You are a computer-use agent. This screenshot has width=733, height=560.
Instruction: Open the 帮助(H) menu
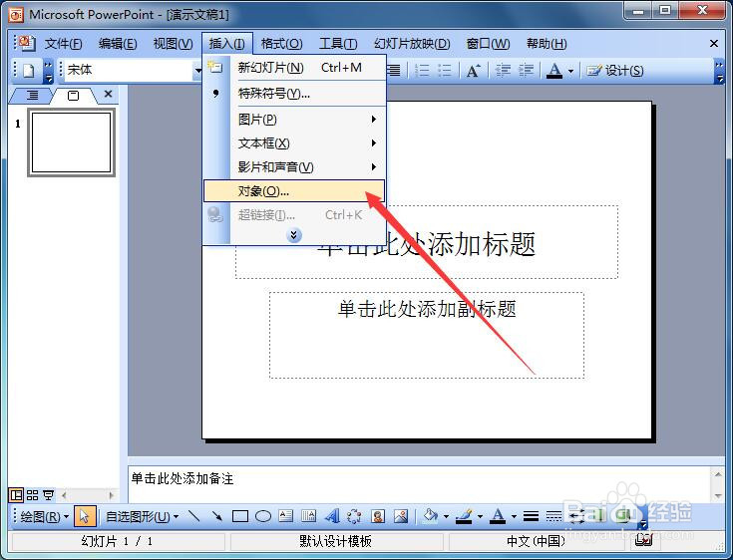[547, 44]
